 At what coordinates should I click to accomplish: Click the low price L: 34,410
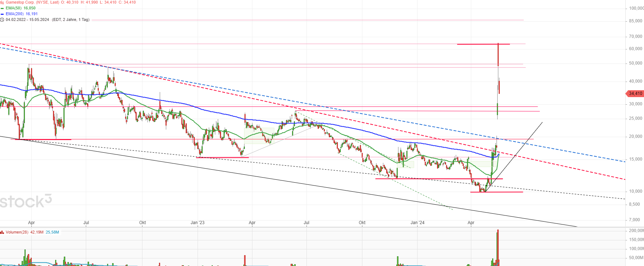(108, 2)
